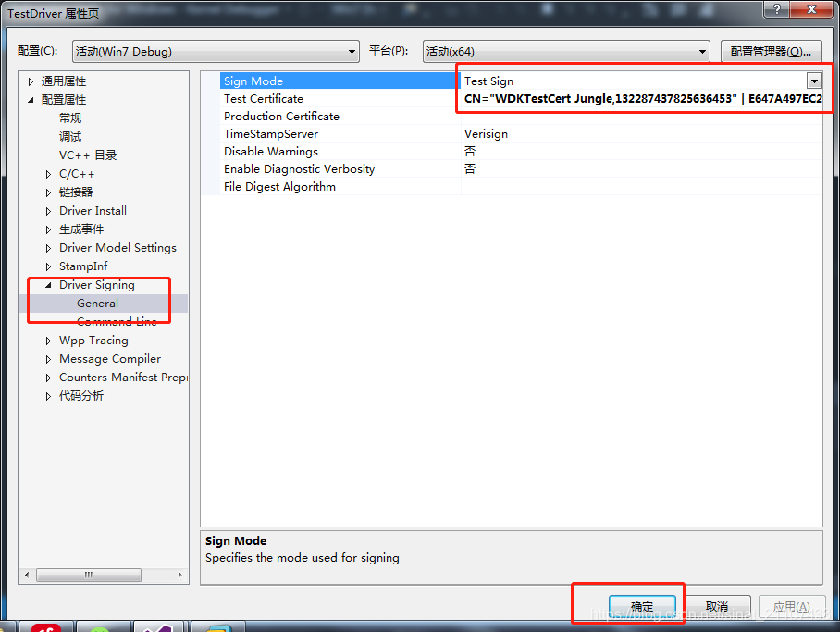Expand the 链接器 tree node
The height and width of the screenshot is (632, 840).
(x=48, y=192)
